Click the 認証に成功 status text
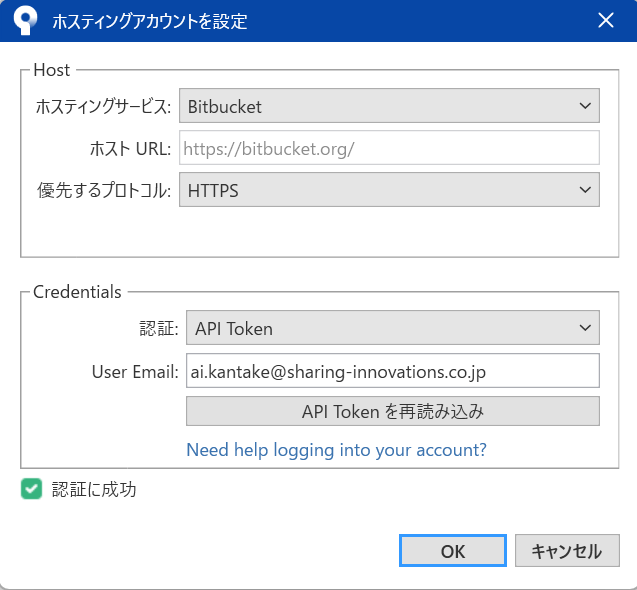The height and width of the screenshot is (590, 637). pyautogui.click(x=94, y=489)
